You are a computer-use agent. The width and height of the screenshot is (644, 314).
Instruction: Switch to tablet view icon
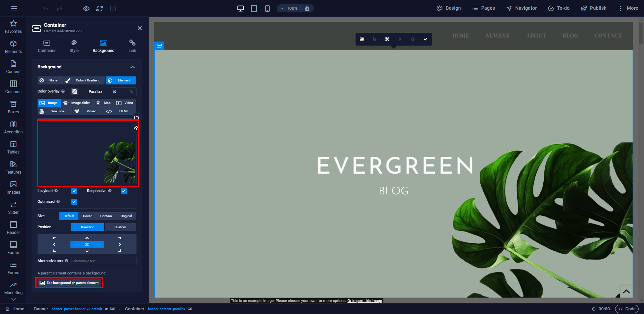[x=254, y=8]
